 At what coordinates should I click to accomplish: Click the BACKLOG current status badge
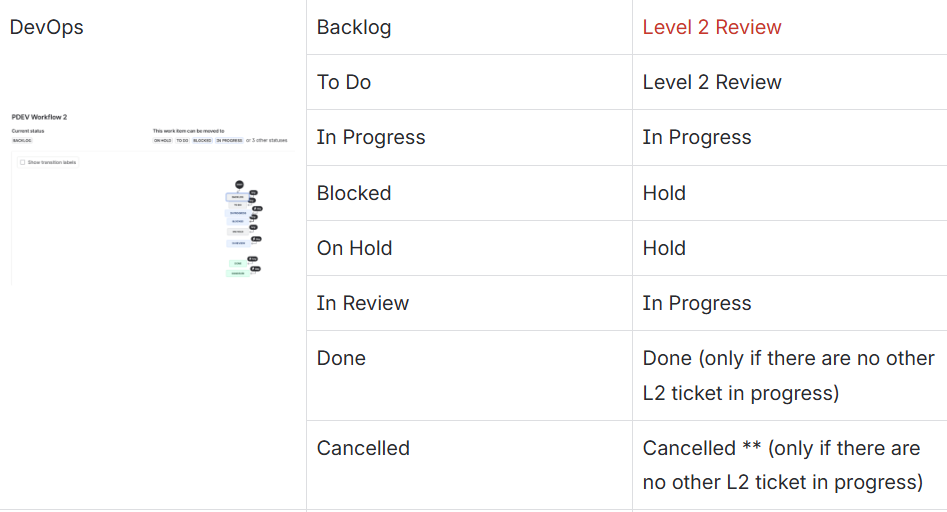click(22, 141)
